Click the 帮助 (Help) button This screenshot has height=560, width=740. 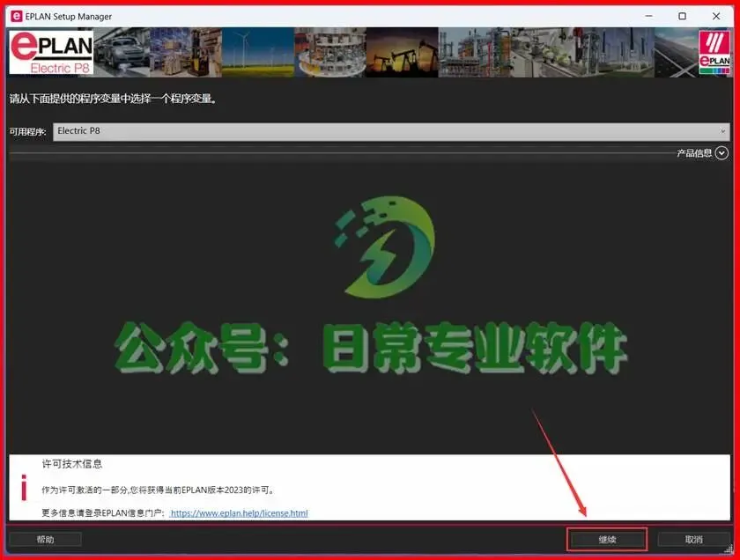coord(45,539)
